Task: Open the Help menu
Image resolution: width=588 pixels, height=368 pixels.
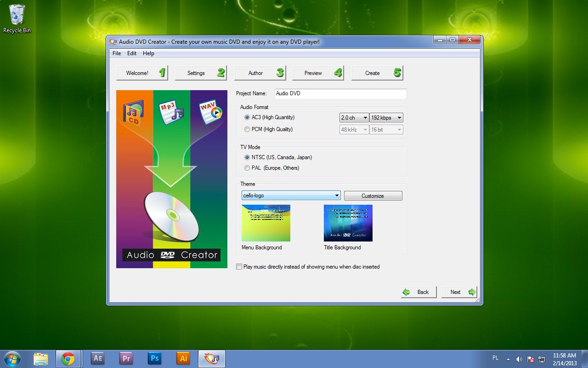Action: [x=148, y=53]
